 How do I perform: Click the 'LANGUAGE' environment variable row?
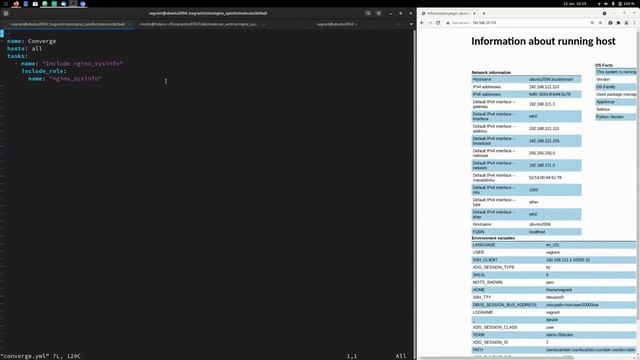coord(554,245)
